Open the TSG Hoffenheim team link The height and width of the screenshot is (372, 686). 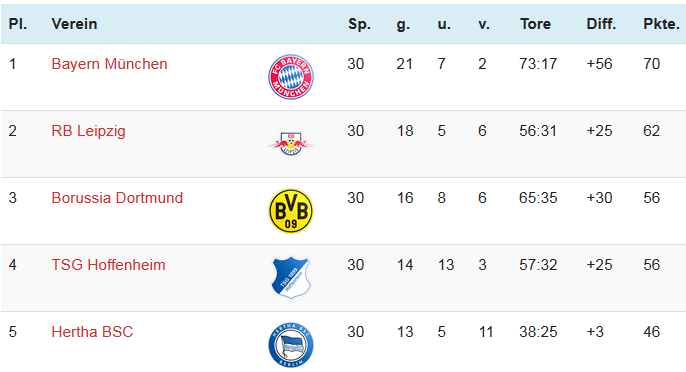pos(108,265)
